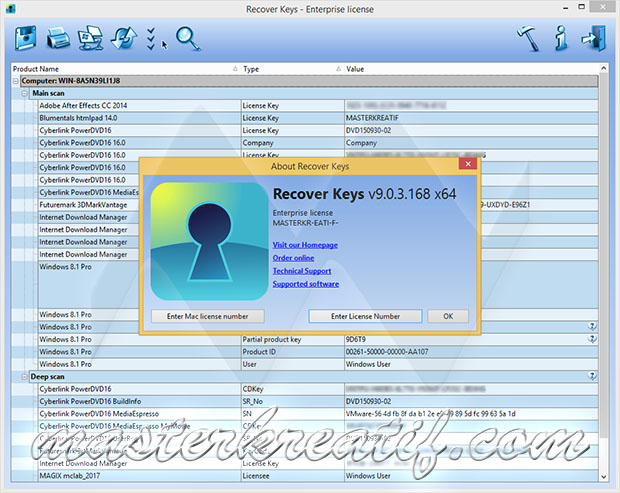Click the Product ID type cell
Screen dimensions: 620x493
pos(293,351)
